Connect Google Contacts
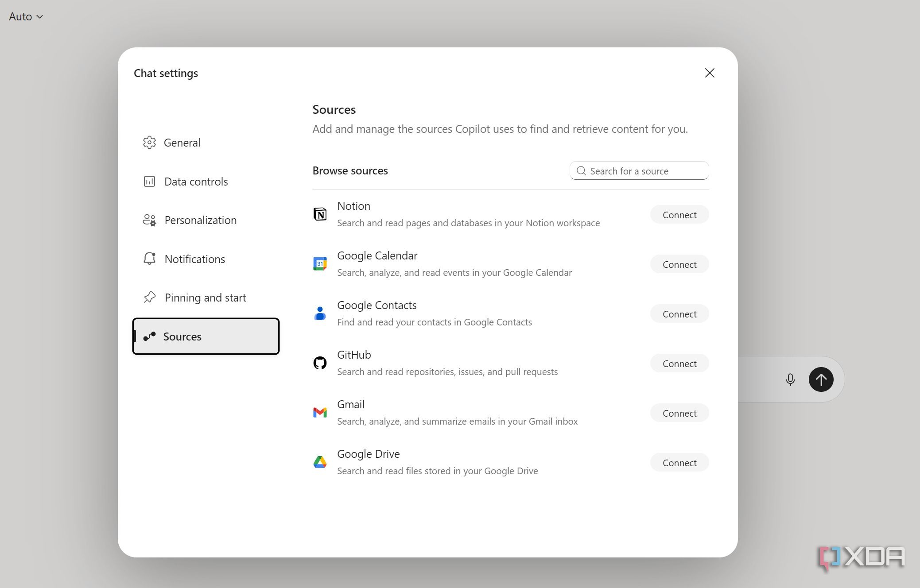The height and width of the screenshot is (588, 920). coord(679,314)
